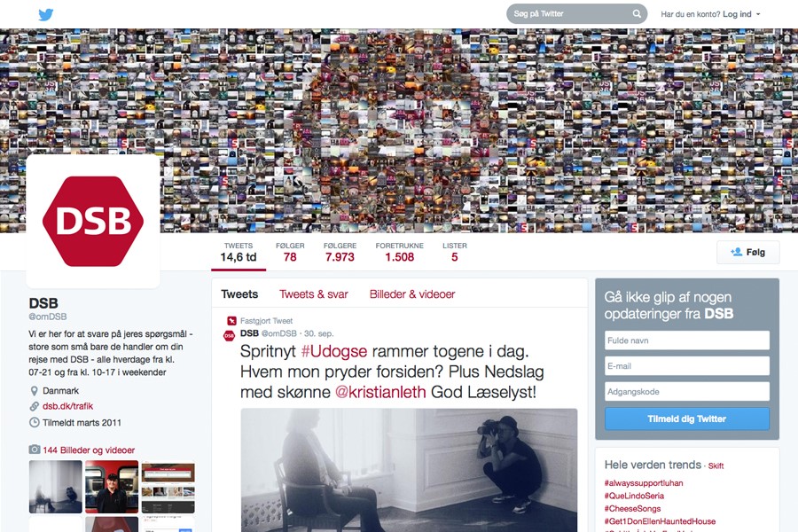Click the Twitter bird logo
The image size is (798, 532).
tap(46, 14)
